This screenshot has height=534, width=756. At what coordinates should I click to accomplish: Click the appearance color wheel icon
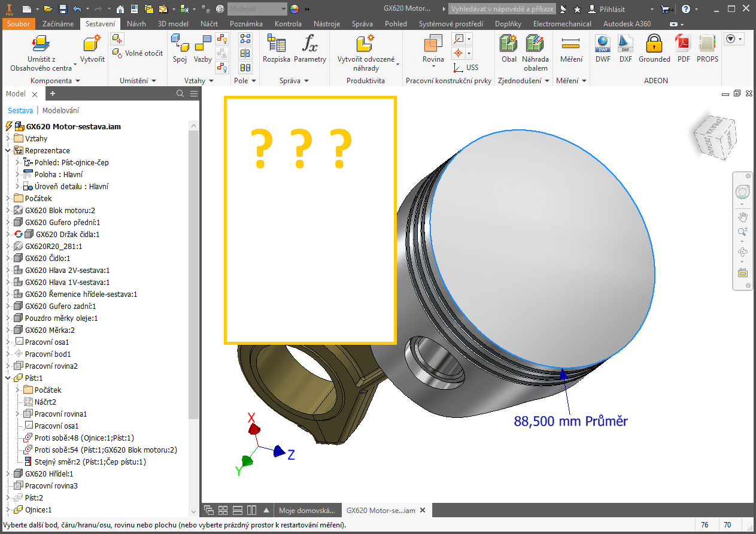click(x=294, y=9)
